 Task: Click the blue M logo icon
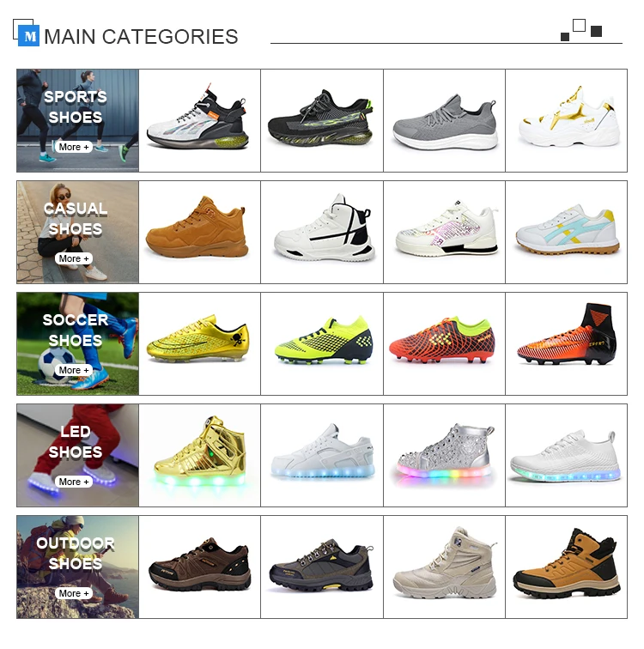(28, 35)
